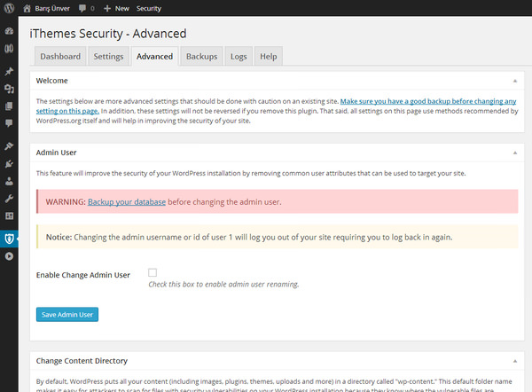The height and width of the screenshot is (392, 532).
Task: Collapse the Welcome panel
Action: (514, 81)
